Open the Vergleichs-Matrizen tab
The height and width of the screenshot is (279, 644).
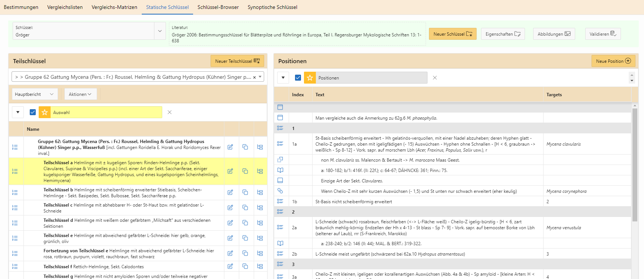coord(114,7)
